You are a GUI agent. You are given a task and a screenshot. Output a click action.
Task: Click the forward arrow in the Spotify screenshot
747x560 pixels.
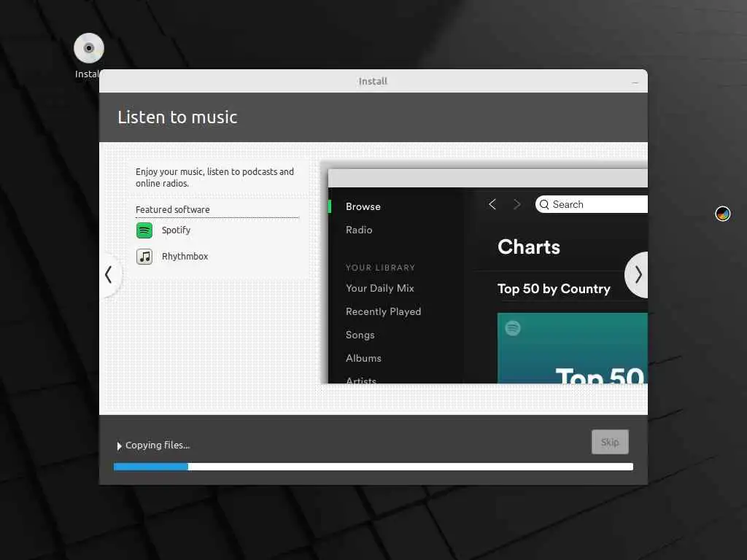(517, 204)
